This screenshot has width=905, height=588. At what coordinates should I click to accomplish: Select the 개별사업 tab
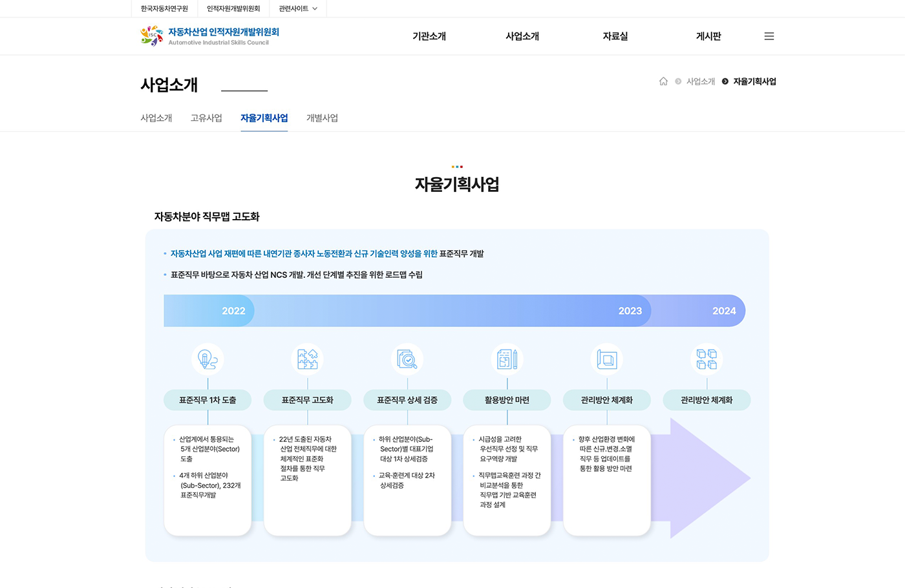(322, 118)
